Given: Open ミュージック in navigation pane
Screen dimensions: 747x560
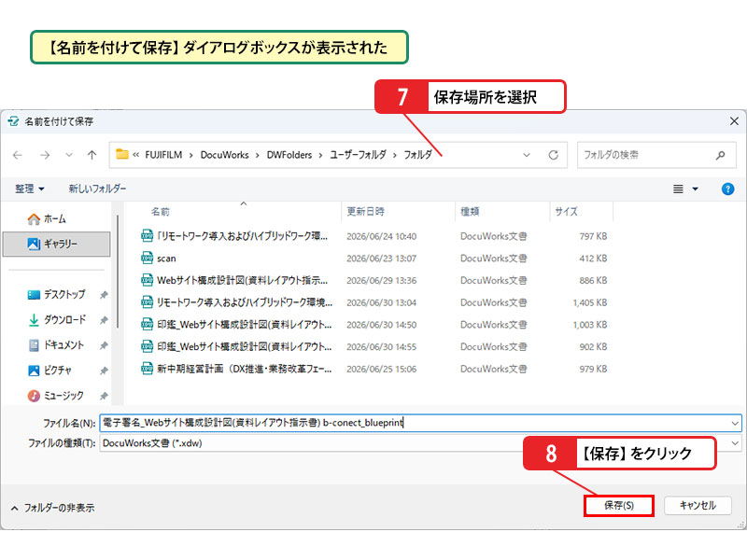Looking at the screenshot, I should 55,396.
